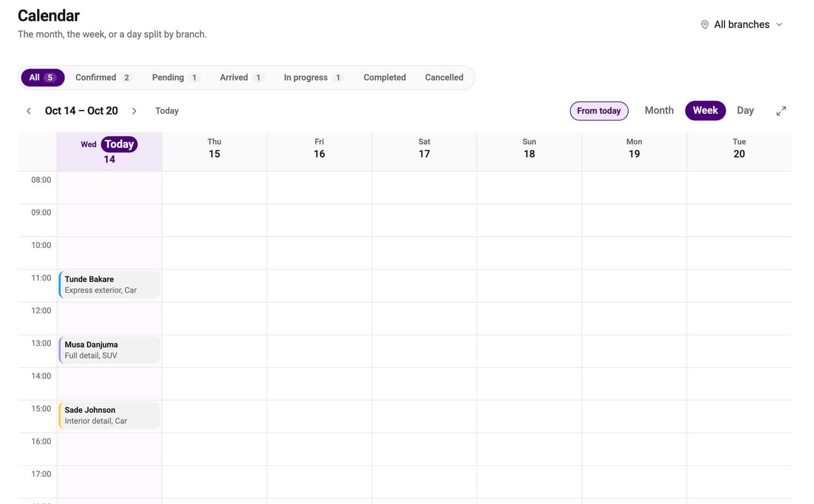Switch to Day view
The width and height of the screenshot is (814, 504).
click(x=745, y=111)
